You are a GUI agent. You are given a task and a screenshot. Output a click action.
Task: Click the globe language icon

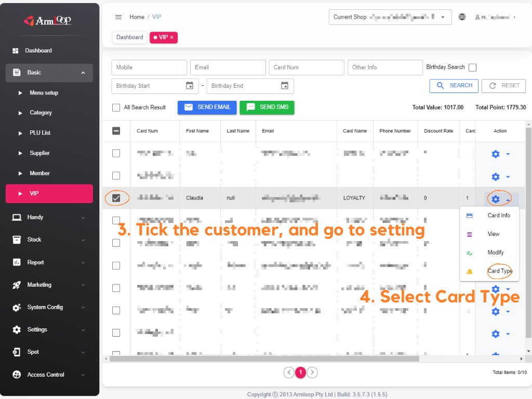pyautogui.click(x=462, y=17)
